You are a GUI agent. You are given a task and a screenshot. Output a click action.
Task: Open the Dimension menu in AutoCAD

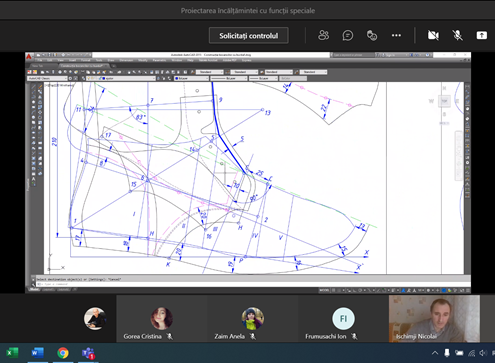coord(126,60)
